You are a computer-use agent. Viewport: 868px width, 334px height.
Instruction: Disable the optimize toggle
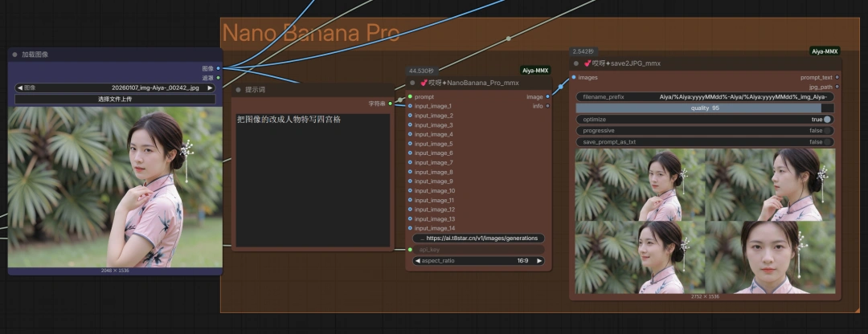tap(827, 120)
